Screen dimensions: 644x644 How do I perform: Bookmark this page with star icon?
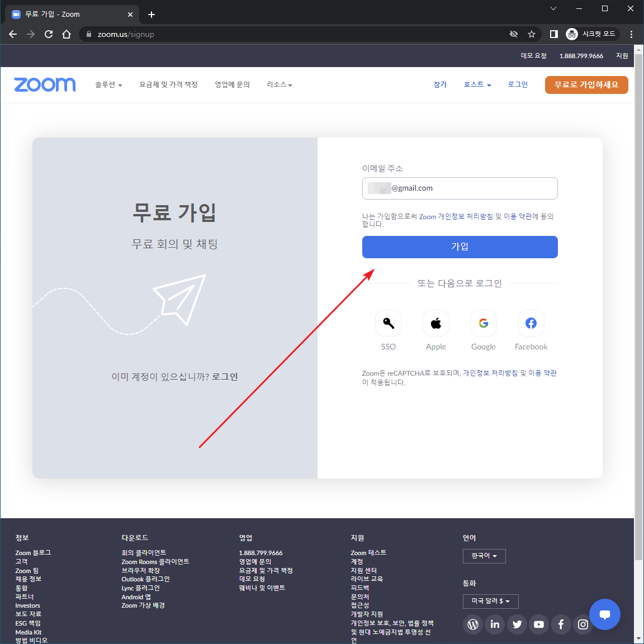tap(532, 34)
